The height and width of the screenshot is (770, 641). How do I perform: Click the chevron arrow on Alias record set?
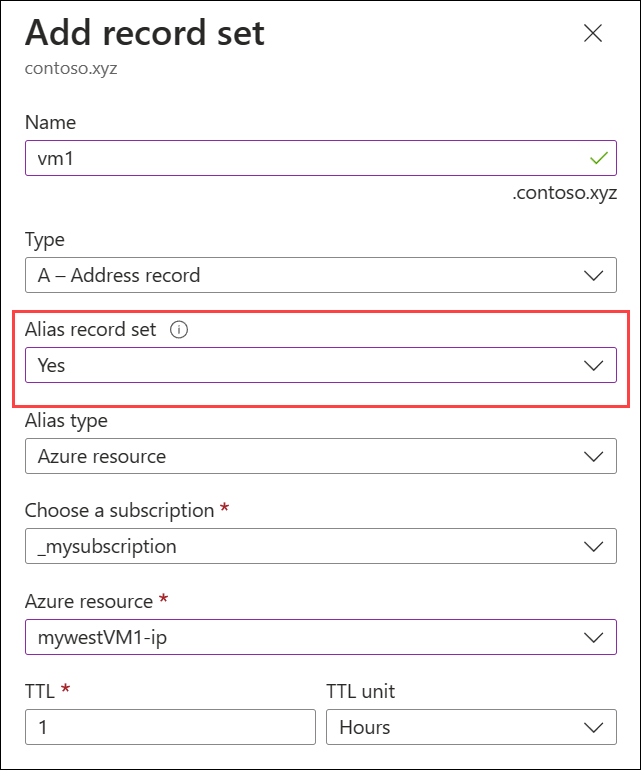pos(593,366)
